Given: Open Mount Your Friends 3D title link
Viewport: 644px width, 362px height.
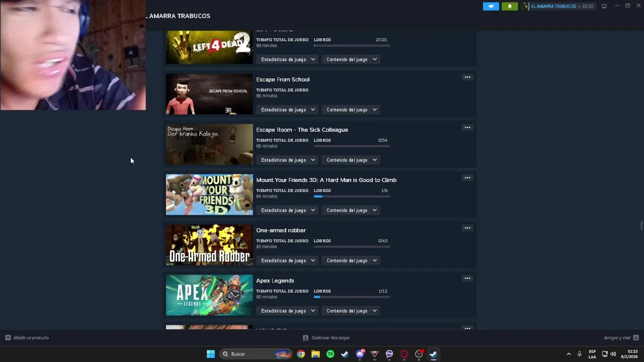Looking at the screenshot, I should coord(326,180).
